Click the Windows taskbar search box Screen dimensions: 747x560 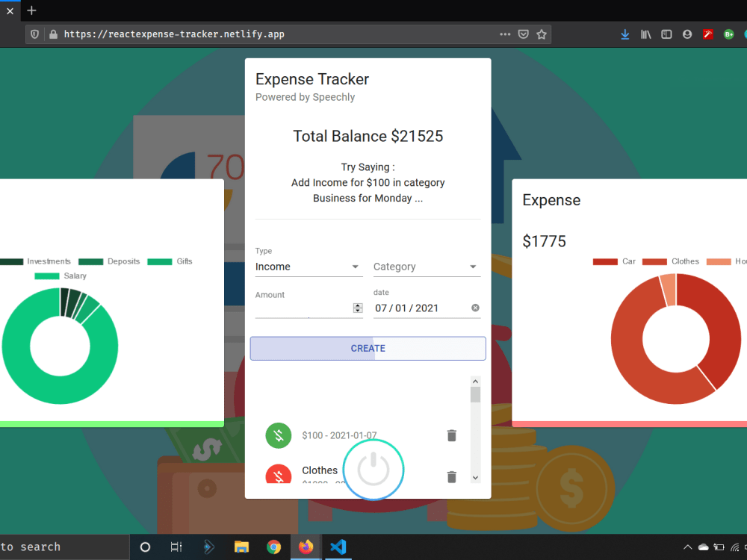(64, 547)
